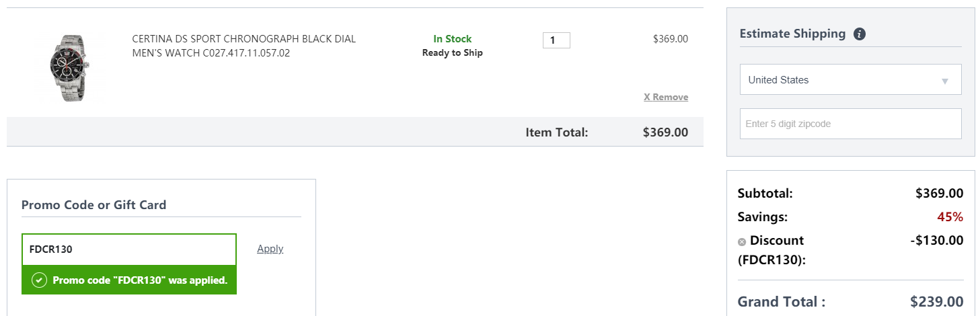980x316 pixels.
Task: Click the quantity box showing 1
Action: tap(556, 40)
